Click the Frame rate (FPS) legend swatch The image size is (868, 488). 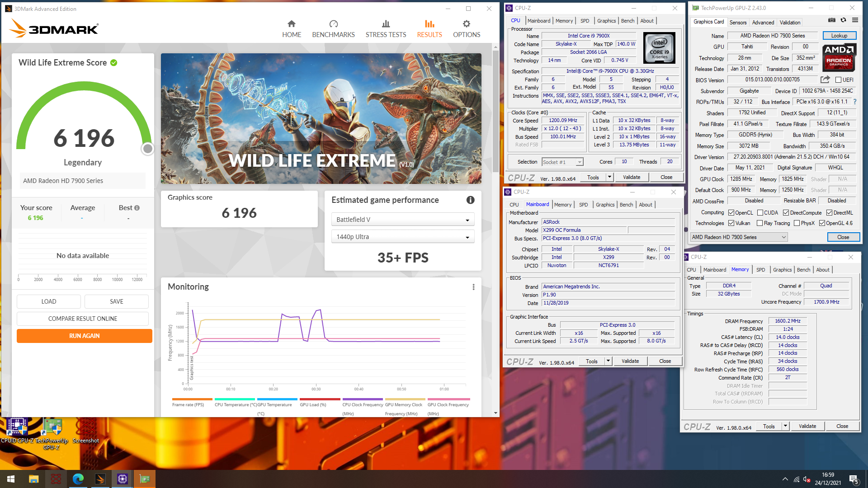tap(192, 399)
